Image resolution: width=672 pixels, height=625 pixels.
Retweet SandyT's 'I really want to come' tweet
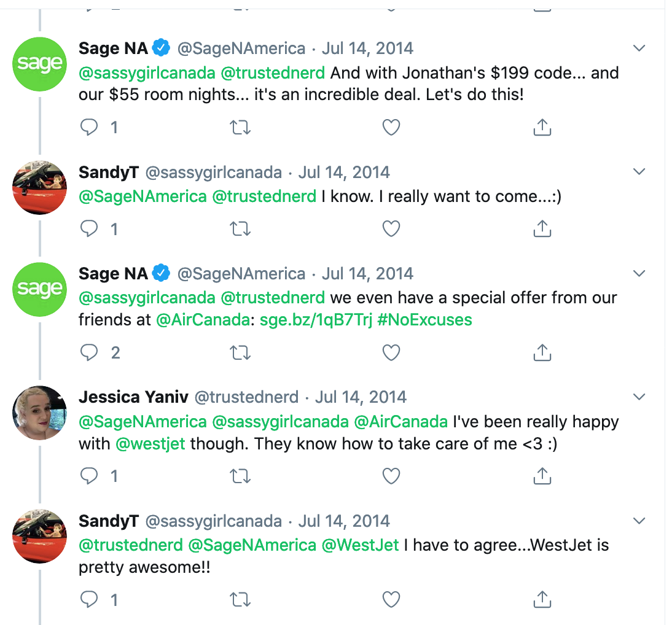[240, 229]
